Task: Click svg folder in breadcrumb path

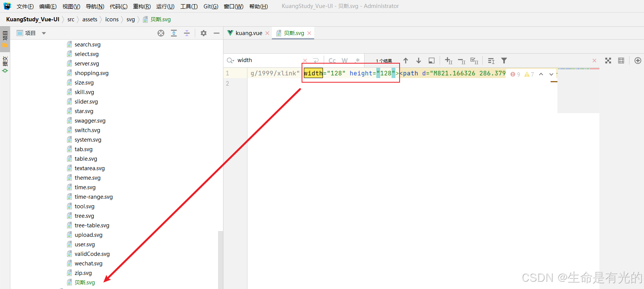Action: (x=131, y=19)
